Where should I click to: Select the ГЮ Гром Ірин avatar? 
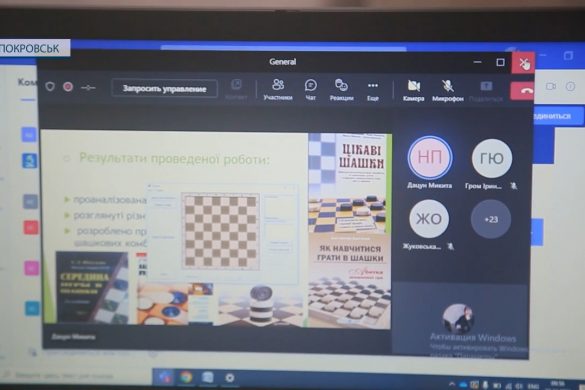click(x=492, y=158)
